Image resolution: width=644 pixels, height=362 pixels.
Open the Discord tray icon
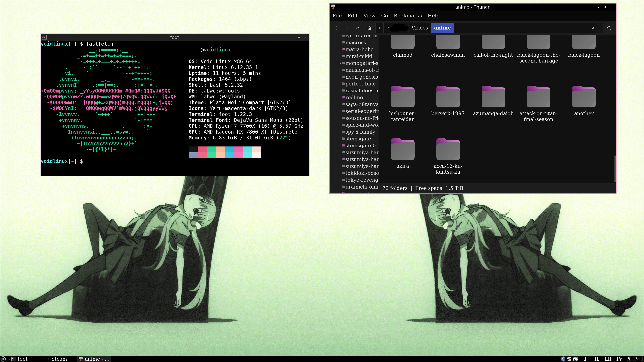pos(575,359)
